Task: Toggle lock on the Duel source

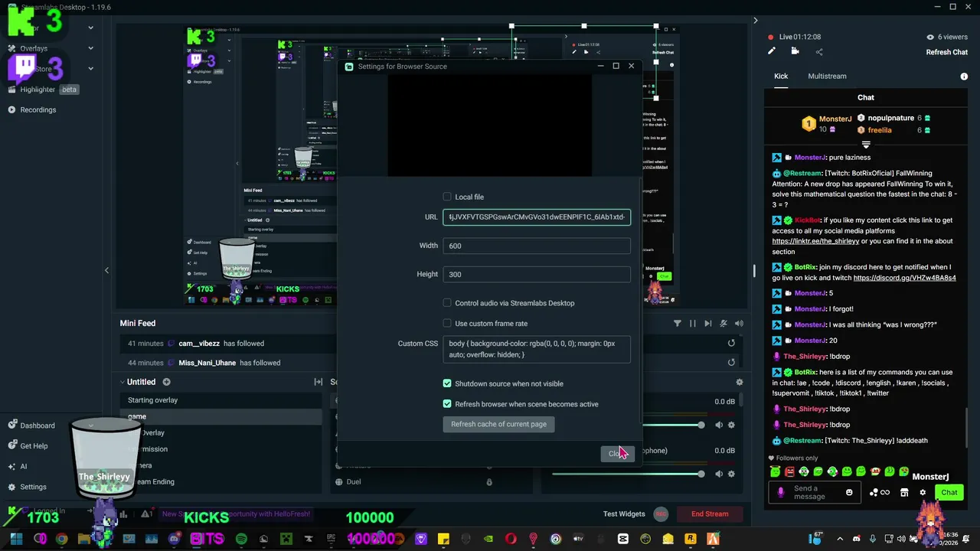Action: 489,482
